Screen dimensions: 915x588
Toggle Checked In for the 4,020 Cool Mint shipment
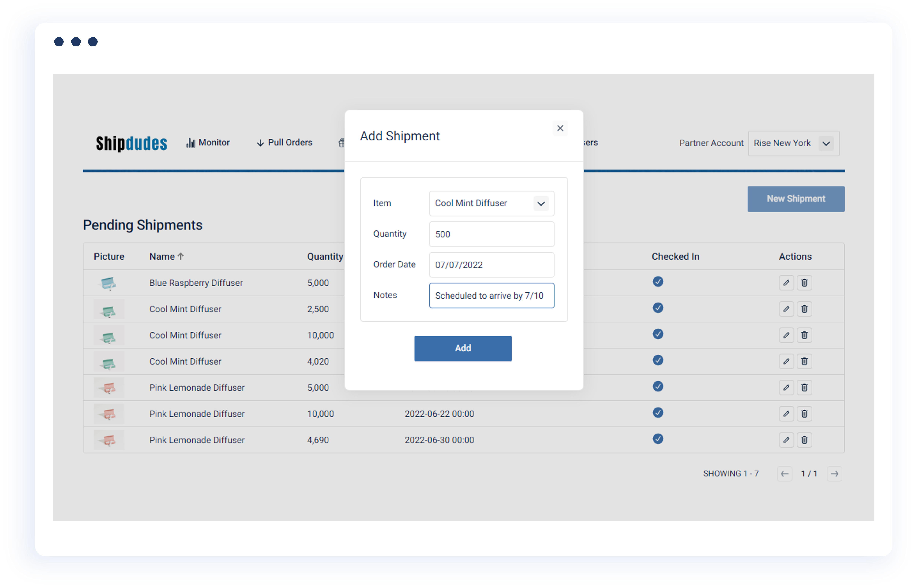tap(658, 360)
